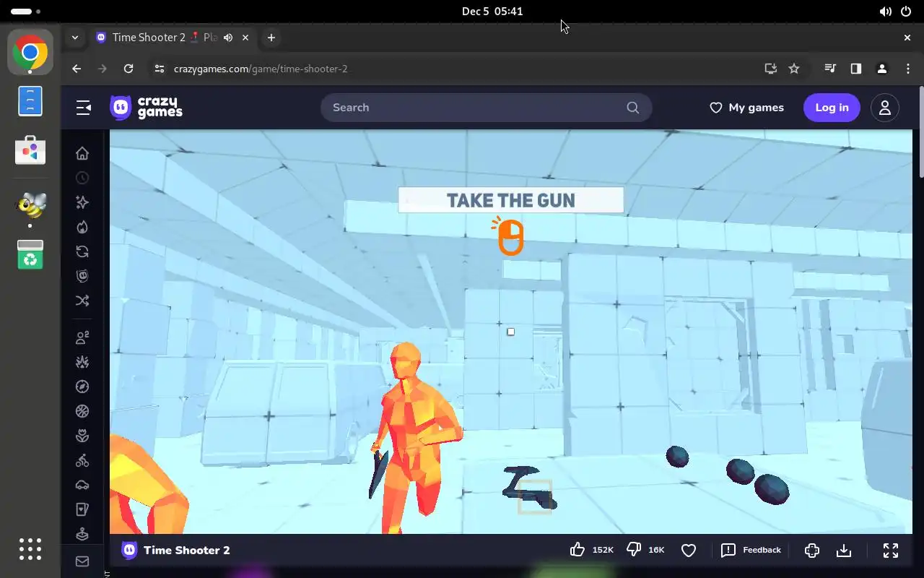The image size is (924, 578).
Task: Open the Feedback report button
Action: [751, 550]
